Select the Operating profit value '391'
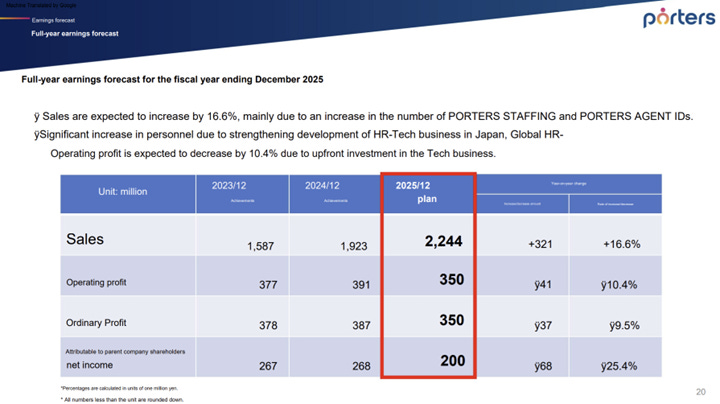The height and width of the screenshot is (404, 720). (x=361, y=285)
